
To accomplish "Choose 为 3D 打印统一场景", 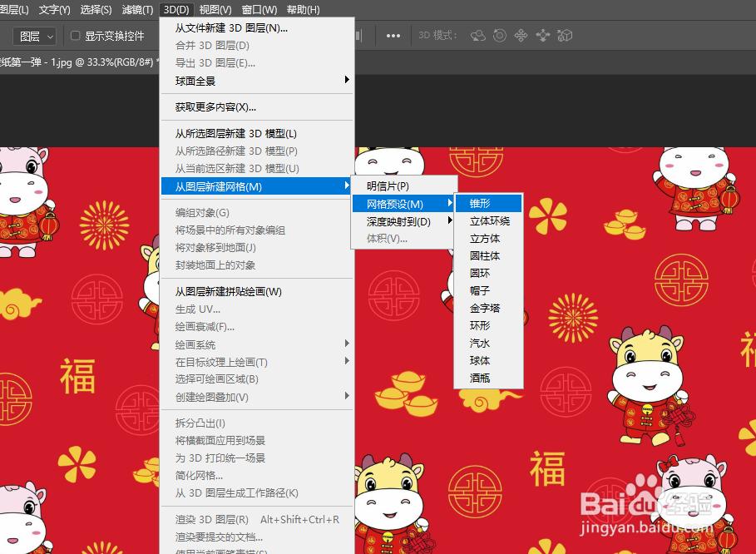I will point(257,458).
